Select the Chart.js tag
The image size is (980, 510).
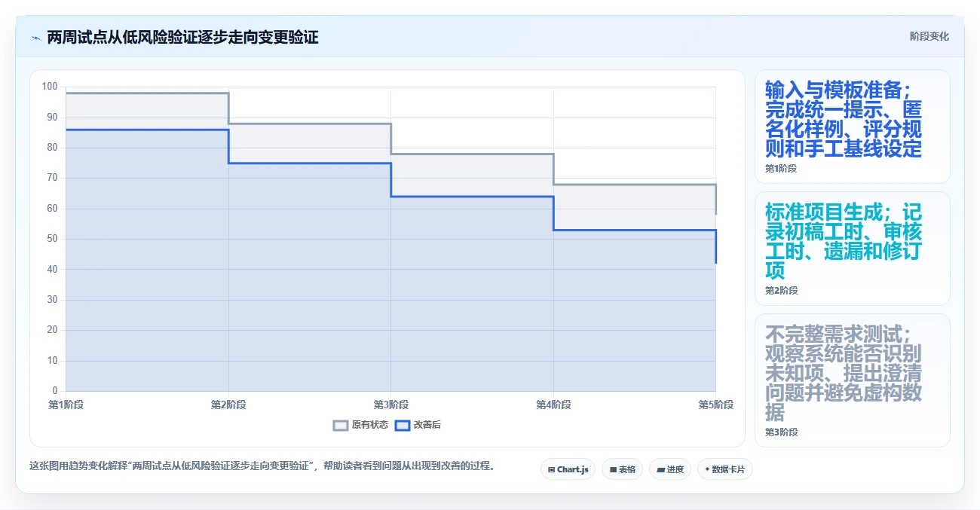(568, 469)
